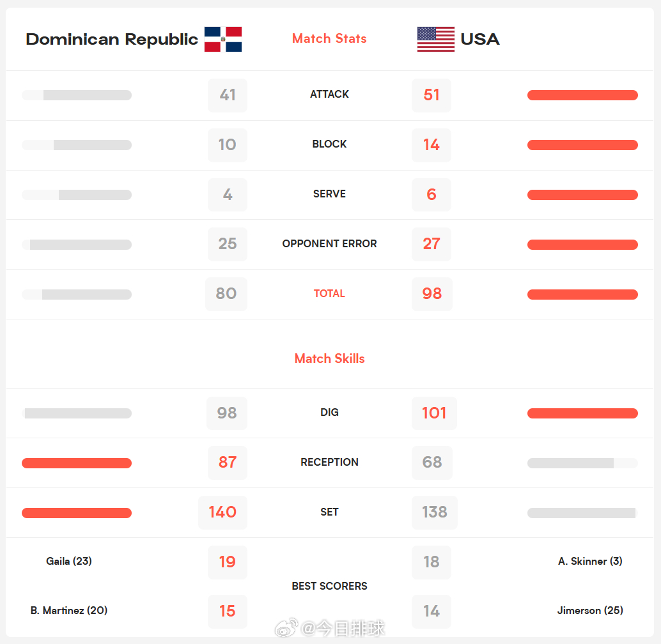Image resolution: width=661 pixels, height=644 pixels.
Task: Open player Gaila (23) profile
Action: tap(69, 561)
